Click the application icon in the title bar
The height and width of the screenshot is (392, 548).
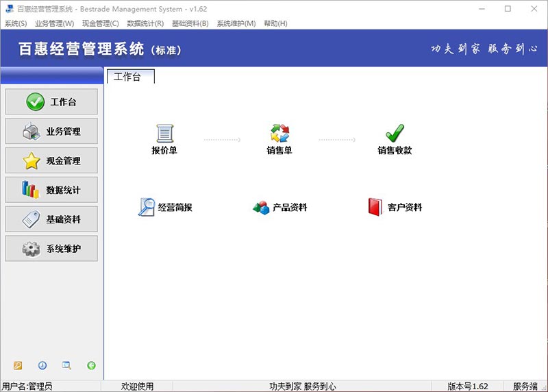tap(10, 9)
